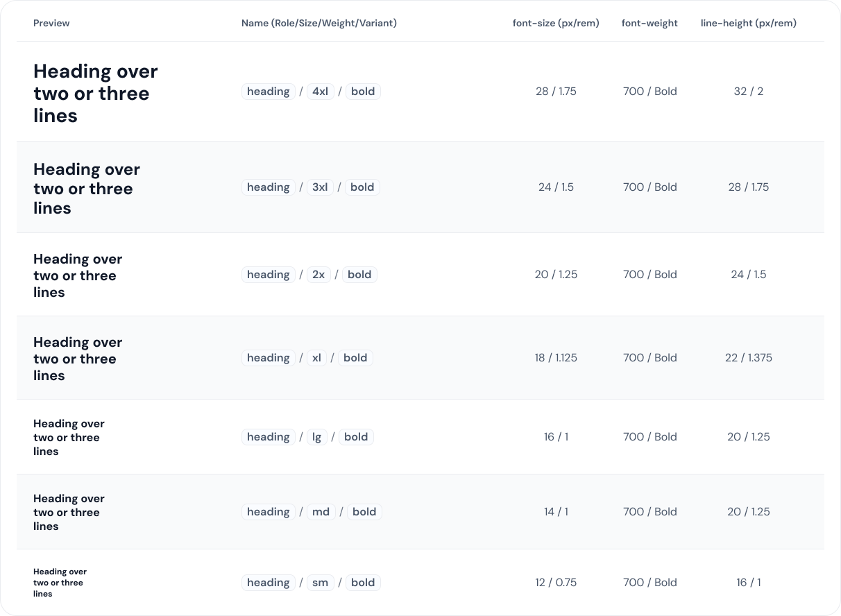This screenshot has width=841, height=616.
Task: Select the heading preview in the 4xl row
Action: coord(96,93)
